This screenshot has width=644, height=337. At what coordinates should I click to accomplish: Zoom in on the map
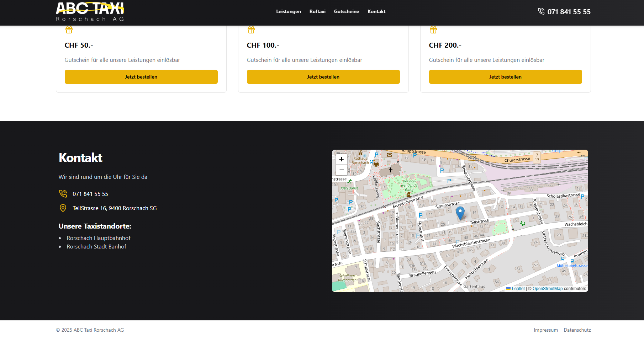(x=342, y=159)
